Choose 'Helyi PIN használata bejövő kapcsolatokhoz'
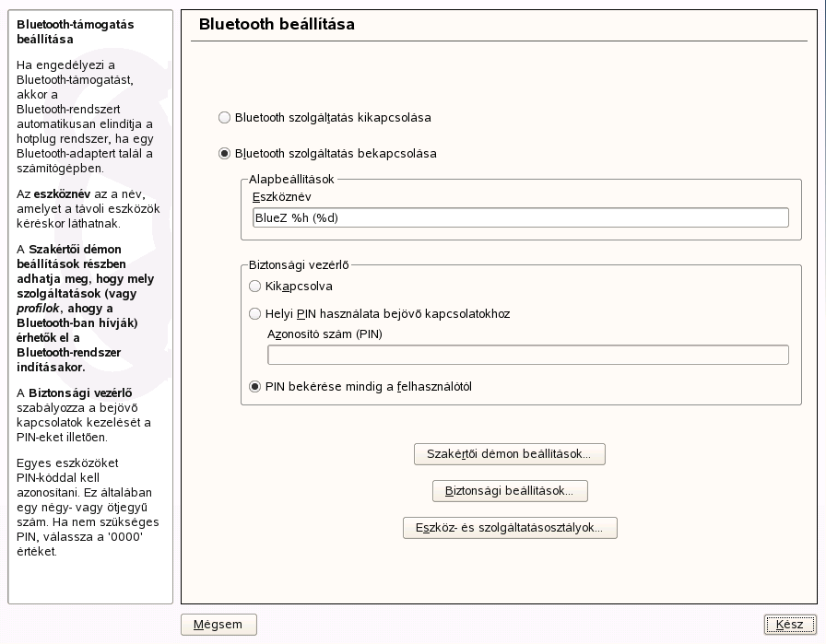Image resolution: width=826 pixels, height=644 pixels. 255,314
